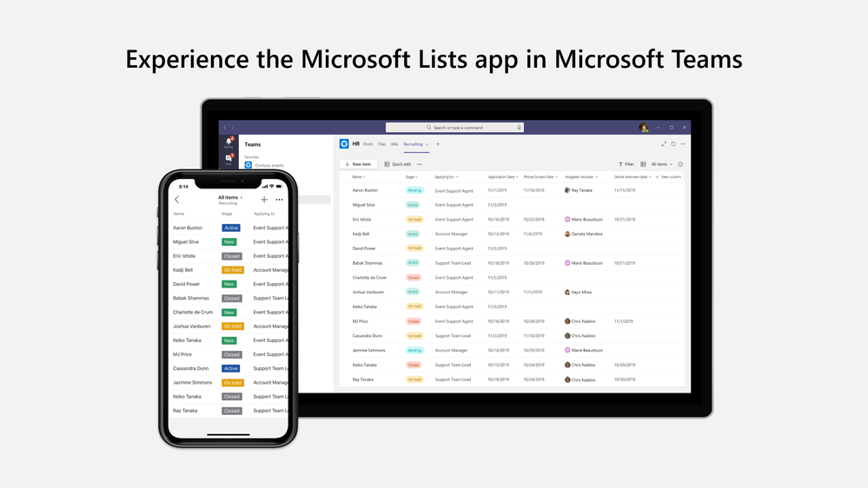
Task: Click Marie Beaudouin's avatar in Eric Ishida row
Action: pos(567,220)
